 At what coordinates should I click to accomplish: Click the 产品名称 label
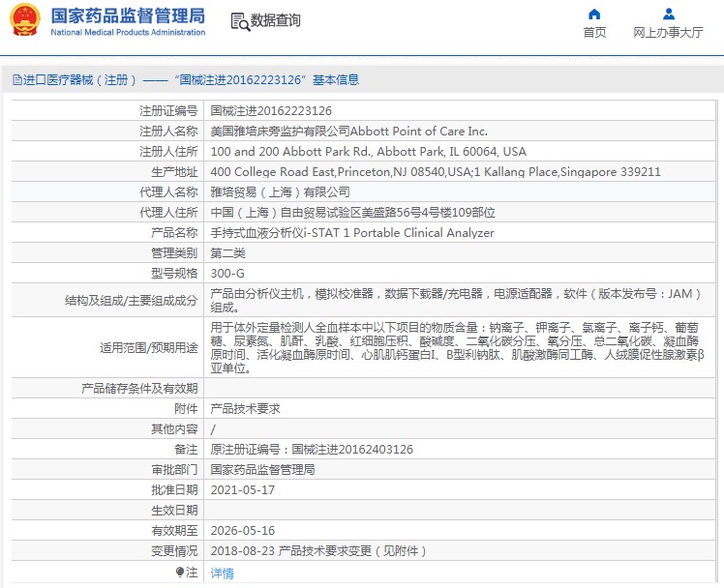[174, 232]
